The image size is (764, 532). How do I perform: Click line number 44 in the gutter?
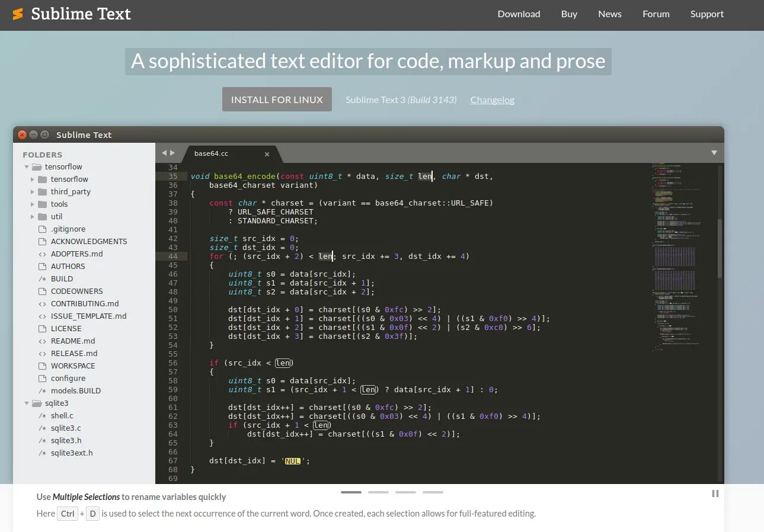coord(172,256)
